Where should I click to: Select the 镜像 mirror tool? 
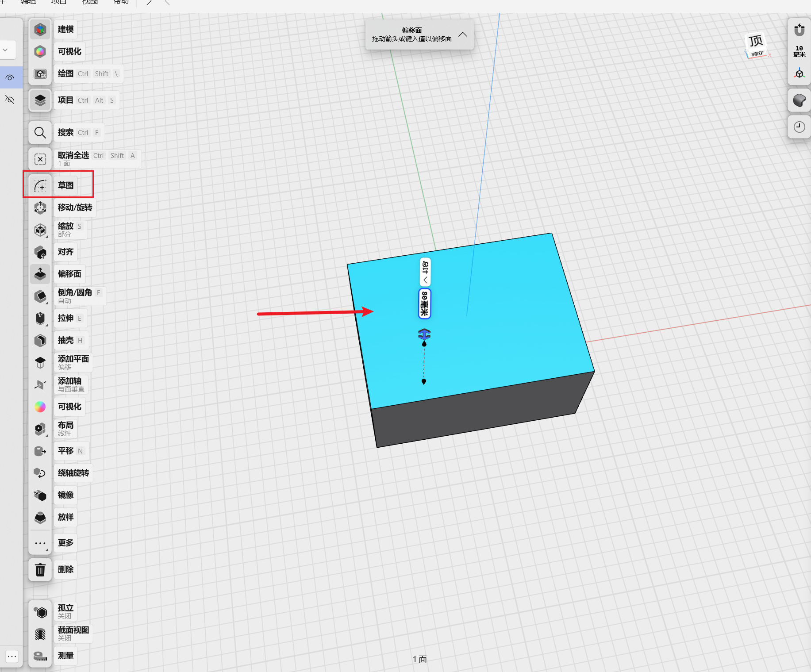[x=40, y=495]
